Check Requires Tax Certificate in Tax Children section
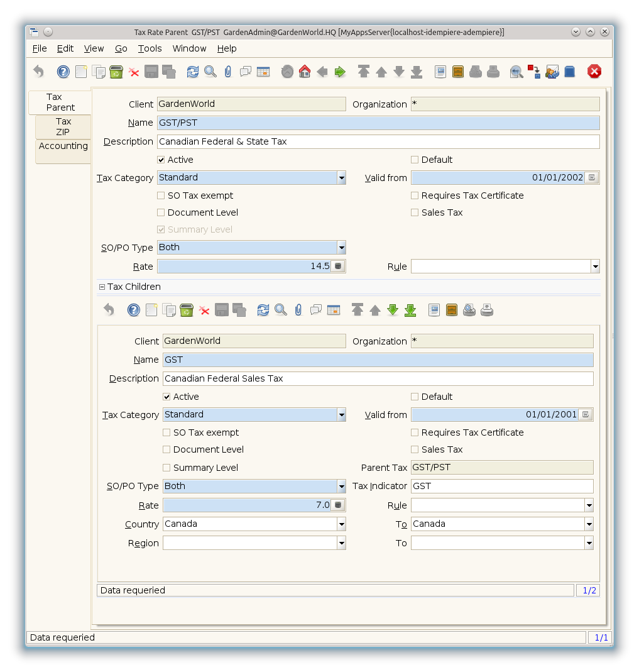Viewport: 639px width, 672px height. click(x=415, y=432)
